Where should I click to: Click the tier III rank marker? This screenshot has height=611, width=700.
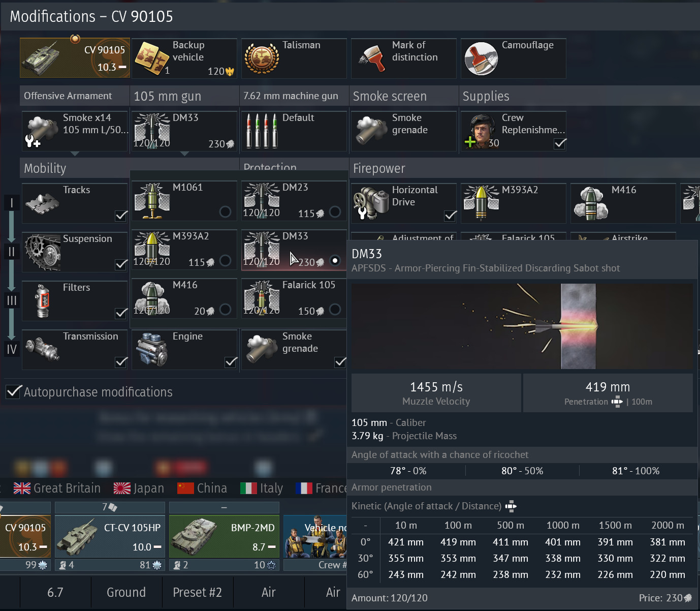[12, 300]
